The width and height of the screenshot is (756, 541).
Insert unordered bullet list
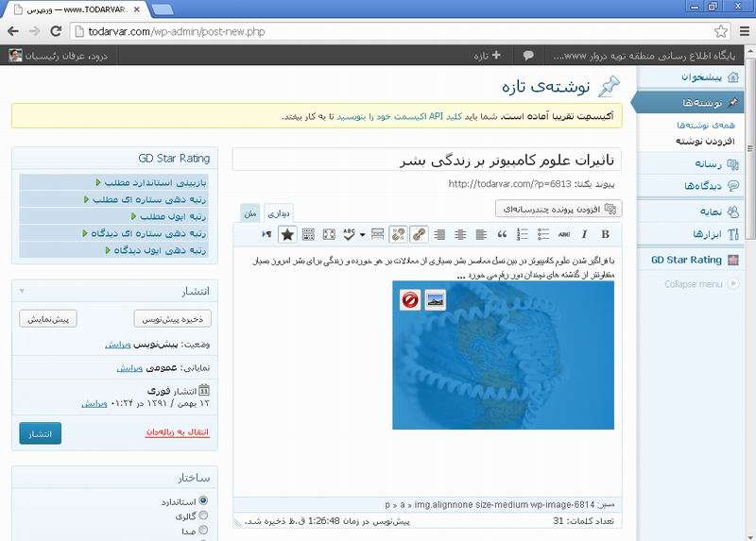point(543,234)
